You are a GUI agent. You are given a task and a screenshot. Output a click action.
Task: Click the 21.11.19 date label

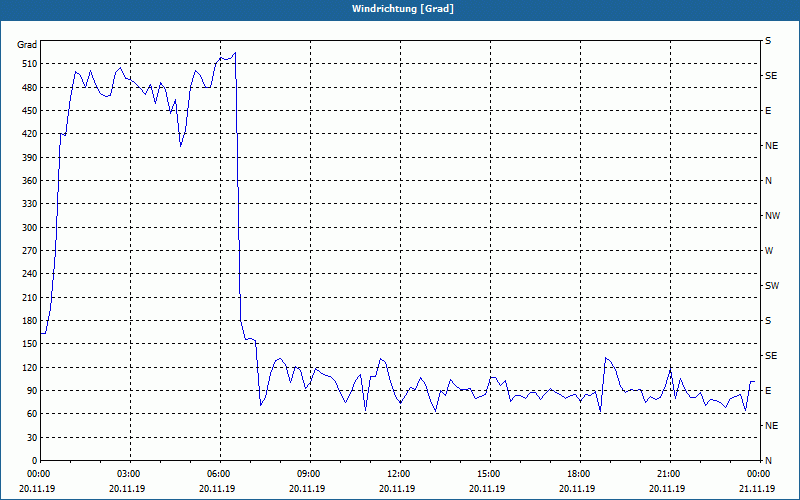(x=757, y=489)
